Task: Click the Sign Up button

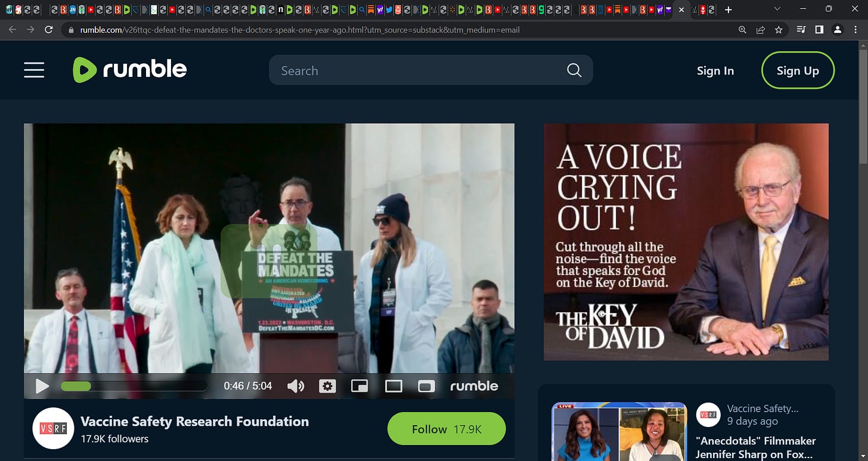Action: (x=798, y=70)
